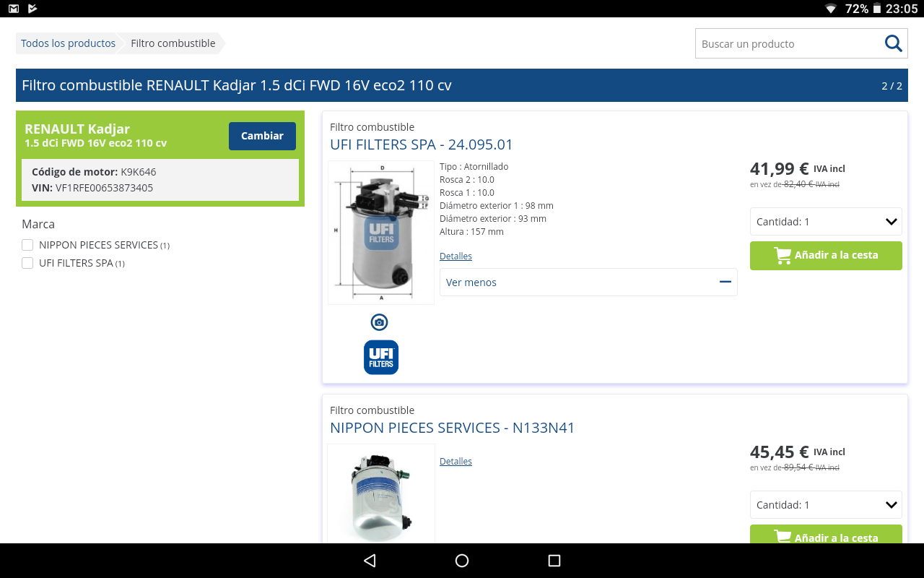Tap the Wi-Fi status icon
924x578 pixels.
click(831, 9)
